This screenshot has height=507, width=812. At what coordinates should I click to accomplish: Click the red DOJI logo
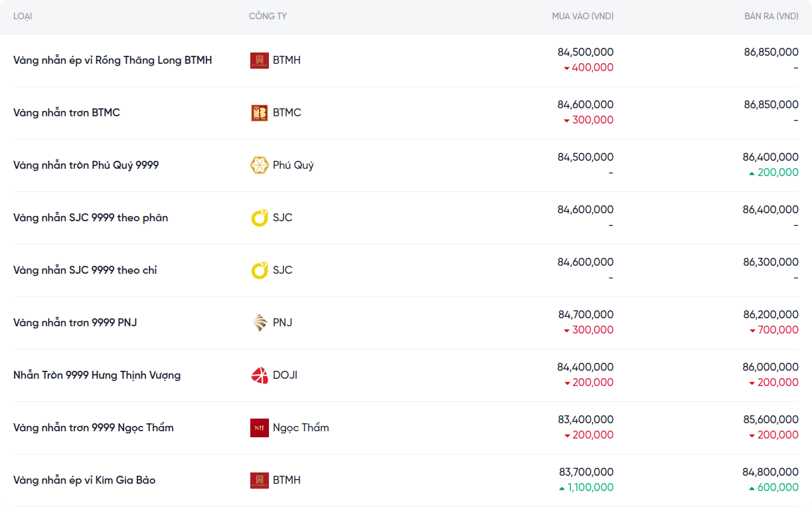(259, 375)
